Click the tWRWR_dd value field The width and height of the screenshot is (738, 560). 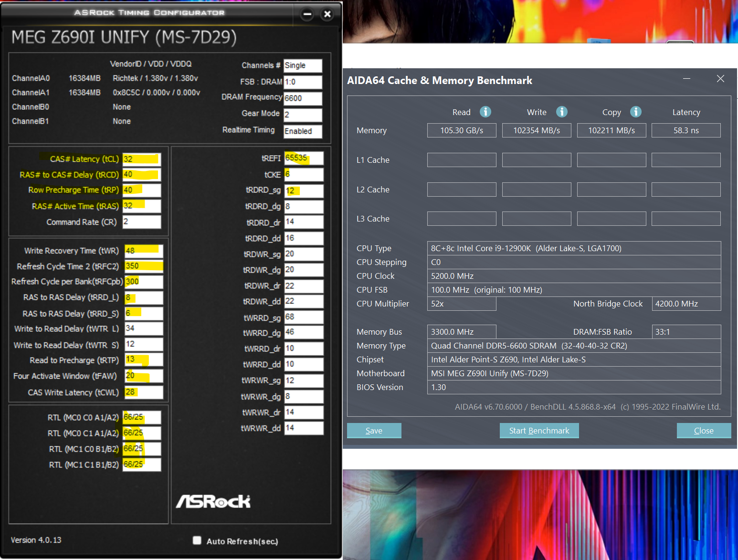304,428
